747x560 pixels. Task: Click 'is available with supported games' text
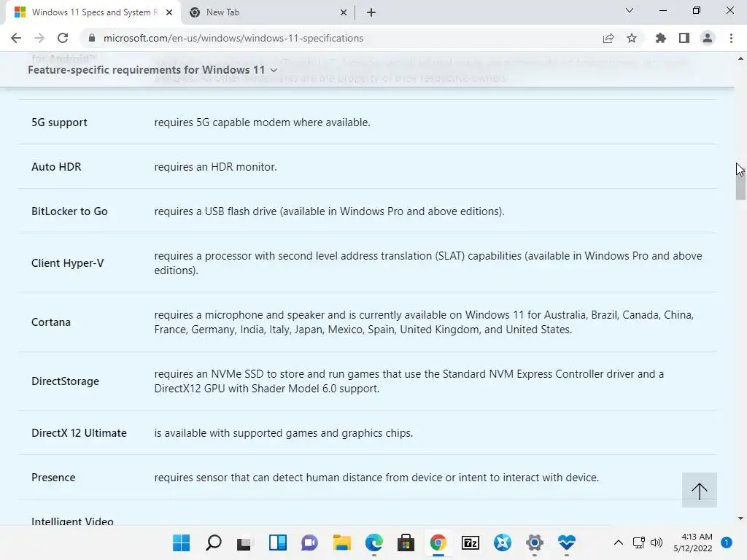click(x=284, y=433)
